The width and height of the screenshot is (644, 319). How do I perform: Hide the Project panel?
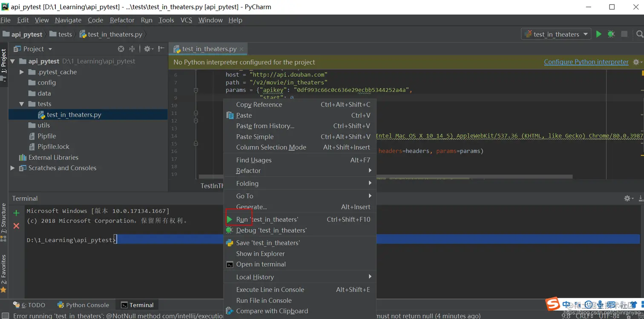tap(161, 49)
